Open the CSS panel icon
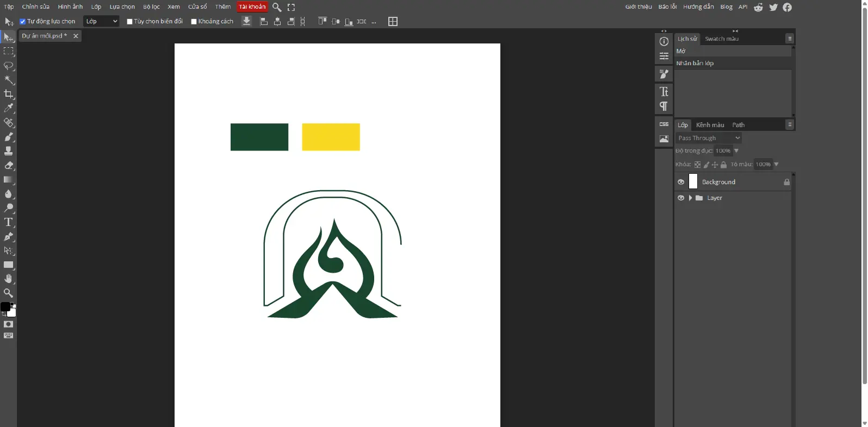This screenshot has height=427, width=868. pos(664,124)
